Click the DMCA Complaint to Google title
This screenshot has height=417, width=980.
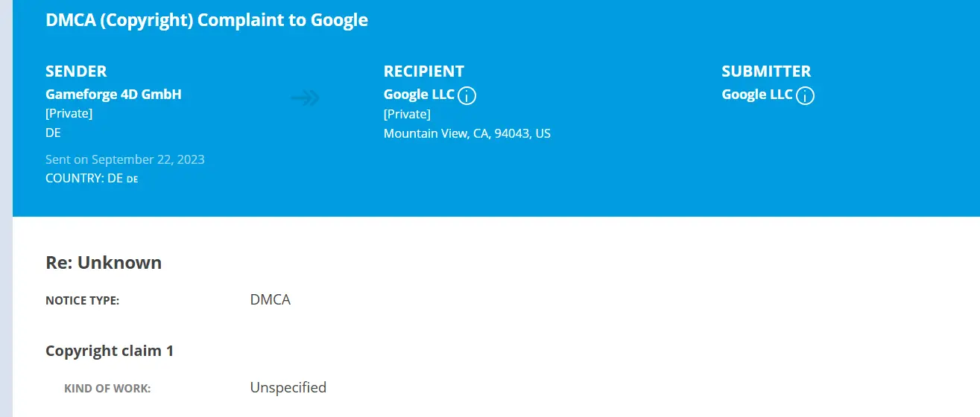coord(206,20)
